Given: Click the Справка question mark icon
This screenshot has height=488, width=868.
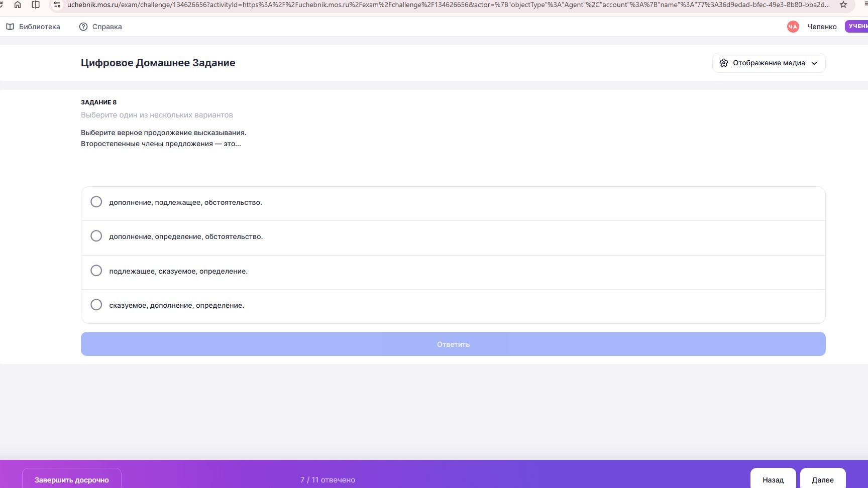Looking at the screenshot, I should point(83,27).
